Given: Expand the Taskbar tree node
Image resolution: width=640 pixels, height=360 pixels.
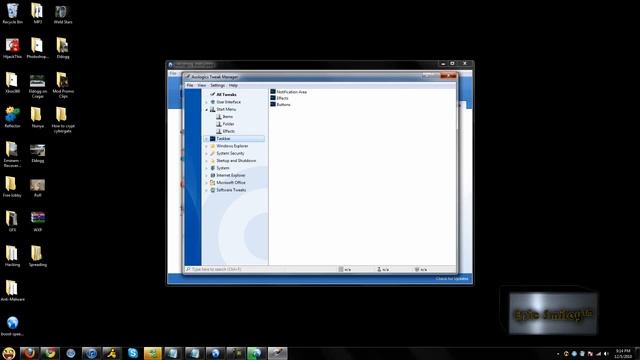Looking at the screenshot, I should (207, 139).
